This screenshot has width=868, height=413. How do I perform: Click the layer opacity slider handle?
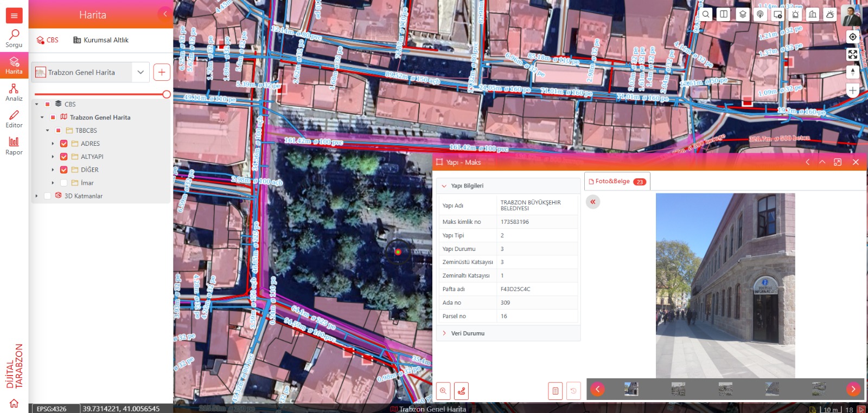click(167, 94)
